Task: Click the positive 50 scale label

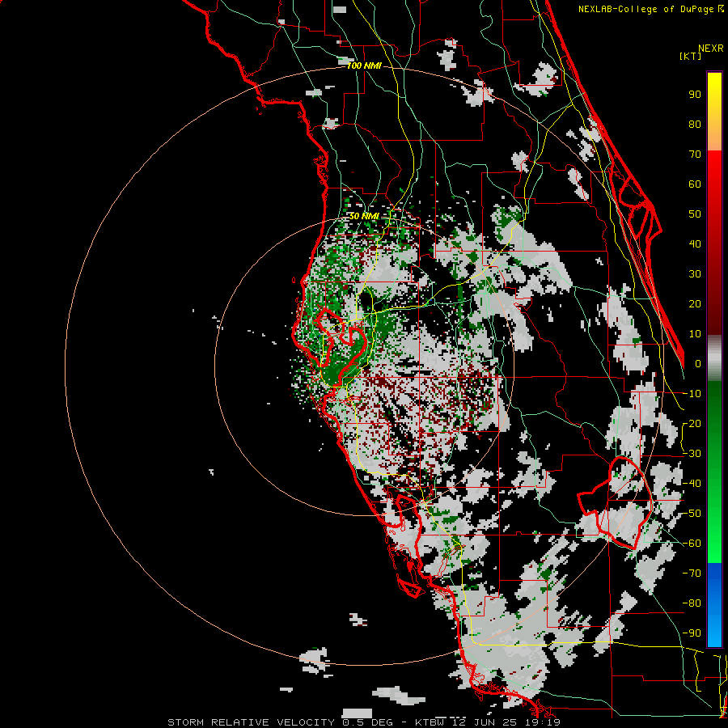Action: click(695, 214)
